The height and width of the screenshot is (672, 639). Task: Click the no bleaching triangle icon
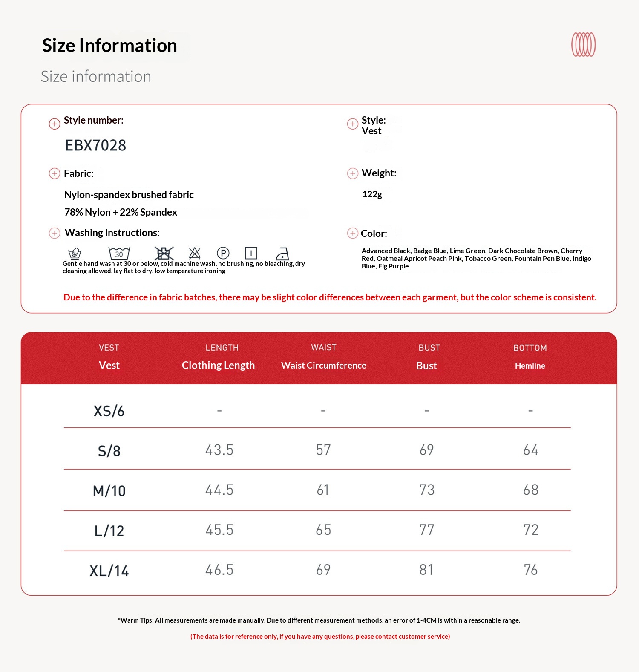(x=195, y=253)
